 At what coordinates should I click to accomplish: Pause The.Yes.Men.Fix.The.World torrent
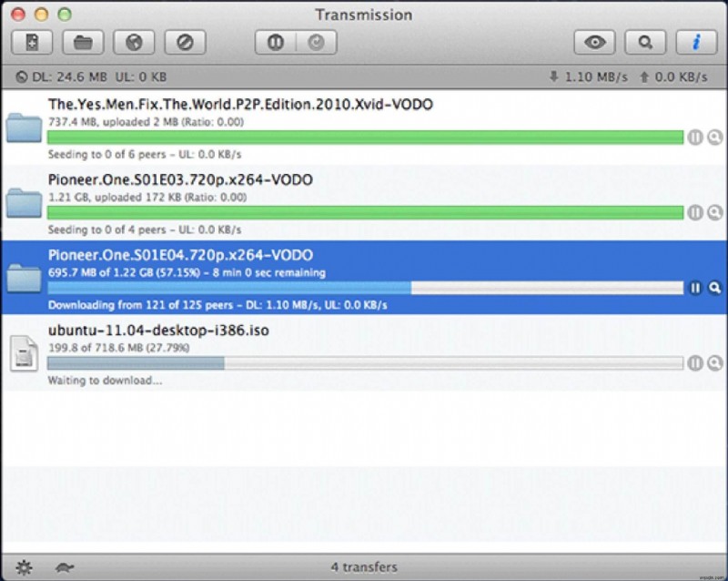695,138
